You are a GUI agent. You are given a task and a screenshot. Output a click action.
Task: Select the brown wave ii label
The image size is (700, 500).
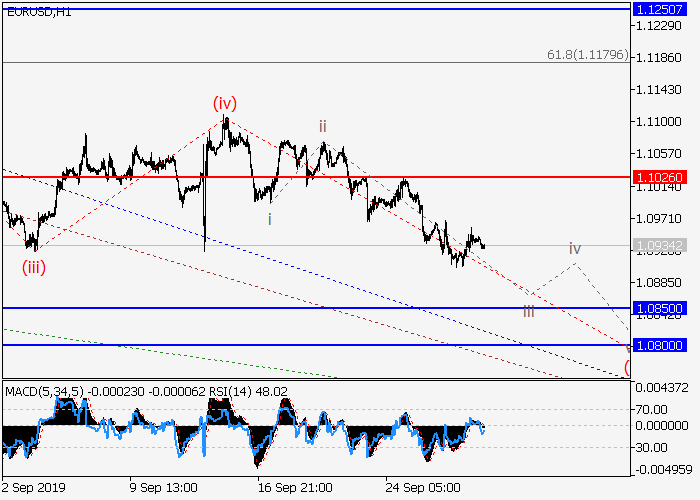[322, 126]
